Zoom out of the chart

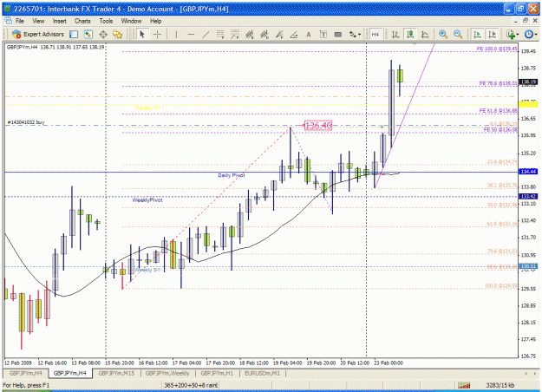458,34
